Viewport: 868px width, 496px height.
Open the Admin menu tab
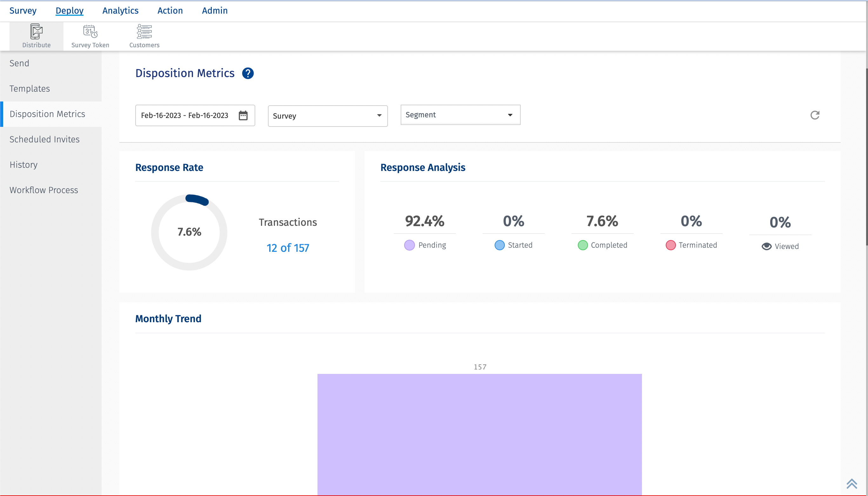tap(214, 10)
